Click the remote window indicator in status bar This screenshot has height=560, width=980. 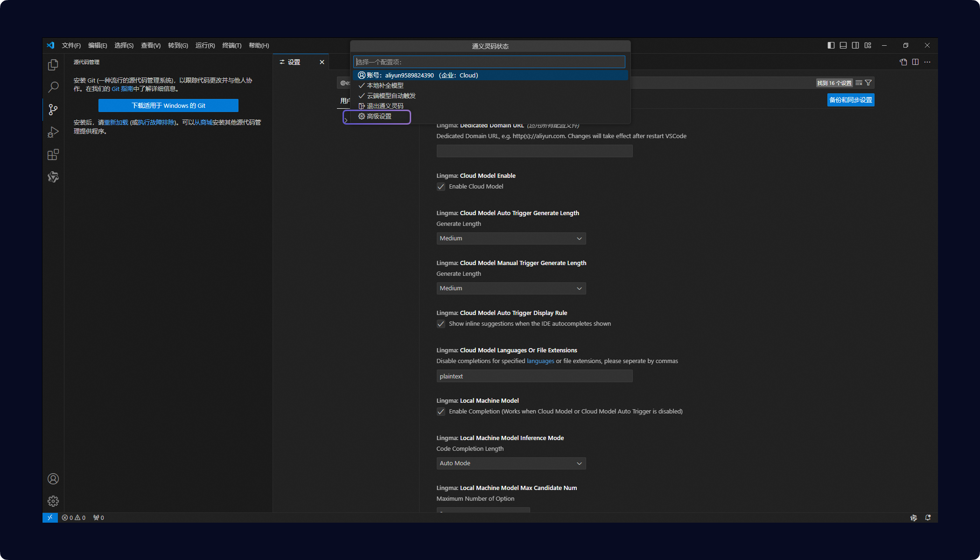50,518
